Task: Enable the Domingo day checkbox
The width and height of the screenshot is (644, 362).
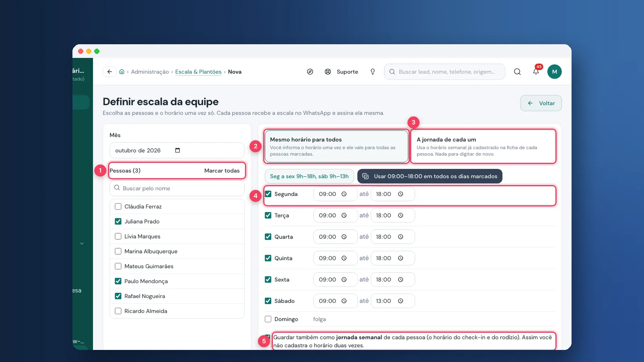Action: [268, 319]
